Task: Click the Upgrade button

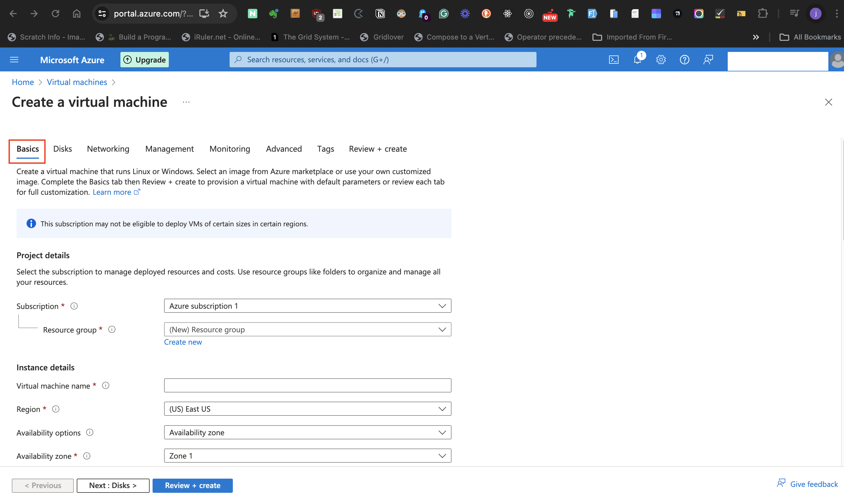Action: pyautogui.click(x=144, y=60)
